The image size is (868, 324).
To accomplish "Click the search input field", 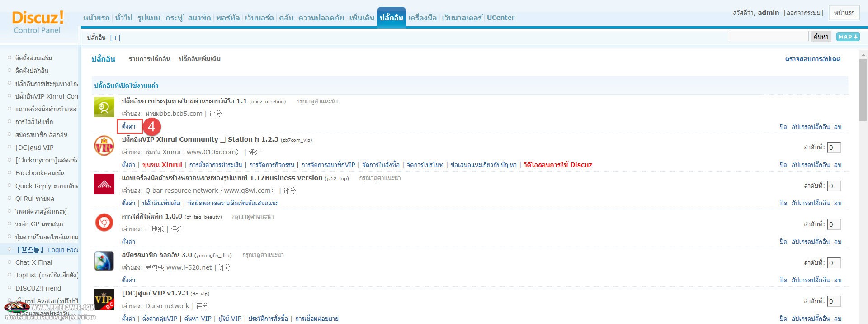I will point(768,36).
